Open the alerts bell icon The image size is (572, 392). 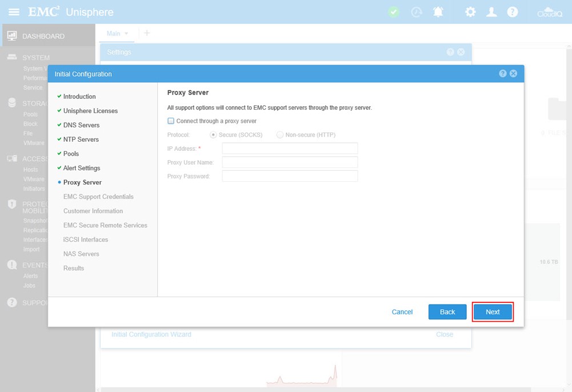click(x=438, y=12)
